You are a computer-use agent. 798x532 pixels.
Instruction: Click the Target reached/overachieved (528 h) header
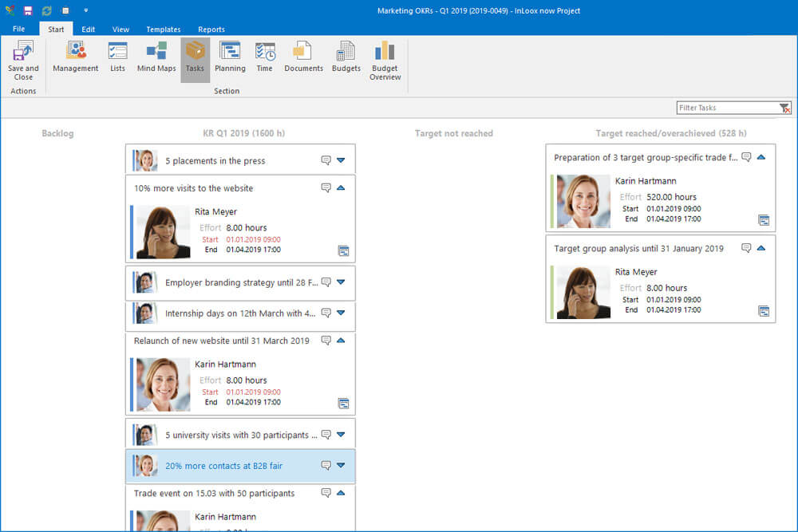pos(671,133)
